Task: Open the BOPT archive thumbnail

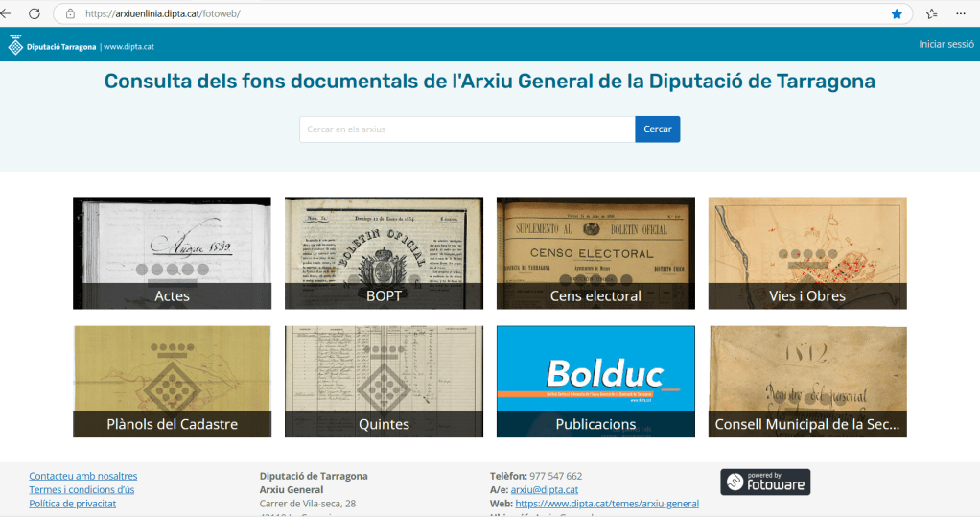Action: click(x=384, y=253)
